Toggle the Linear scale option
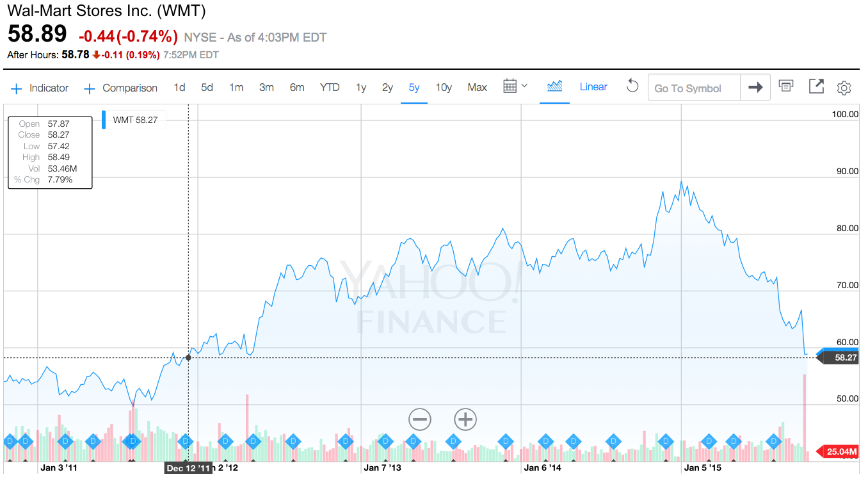 tap(593, 87)
